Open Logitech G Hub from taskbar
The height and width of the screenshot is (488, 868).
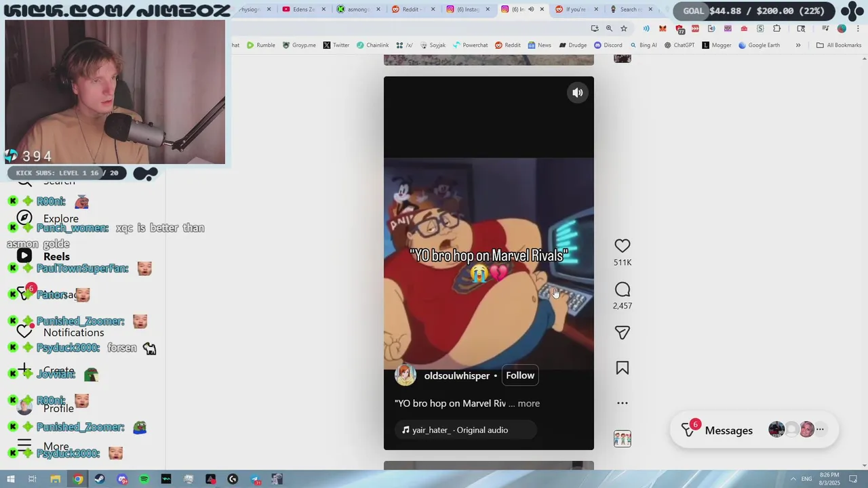point(233,479)
